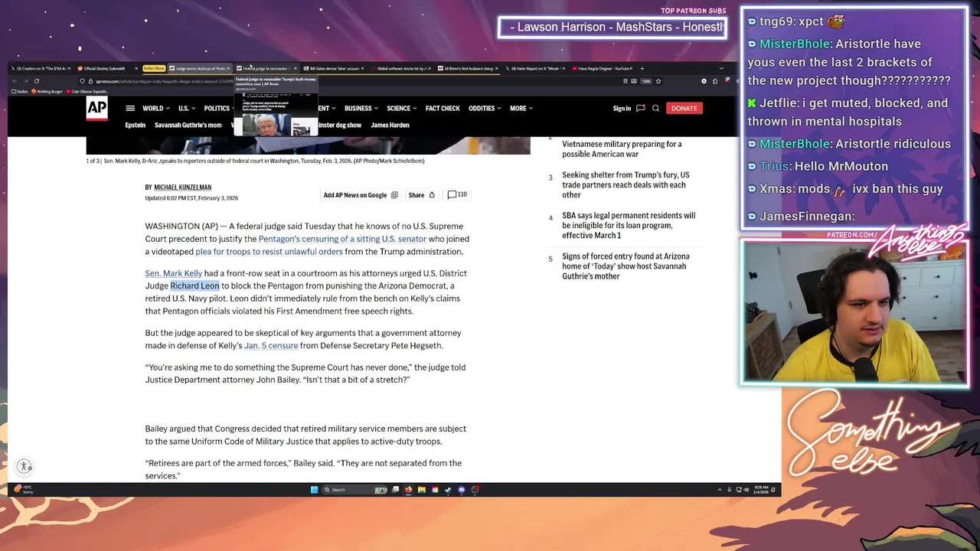Click the browser back arrow

14,81
